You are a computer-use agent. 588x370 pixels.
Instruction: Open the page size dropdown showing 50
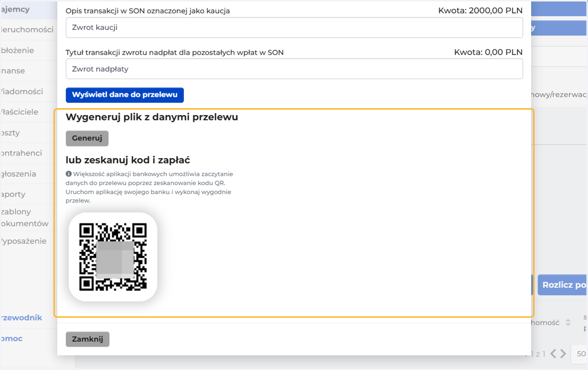[580, 353]
